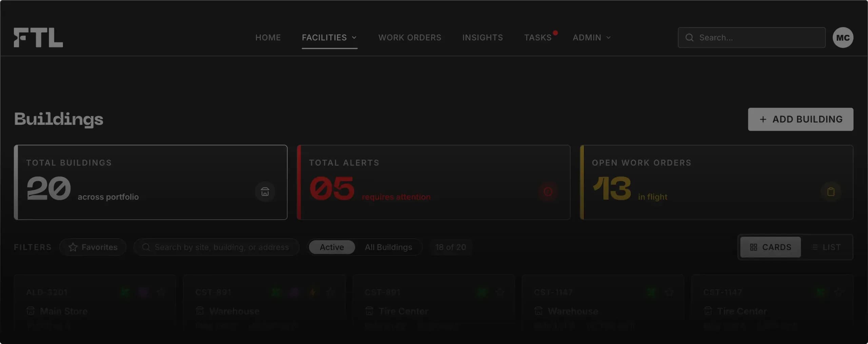Favorite the ALD-3201 Main Store card star

click(x=161, y=292)
